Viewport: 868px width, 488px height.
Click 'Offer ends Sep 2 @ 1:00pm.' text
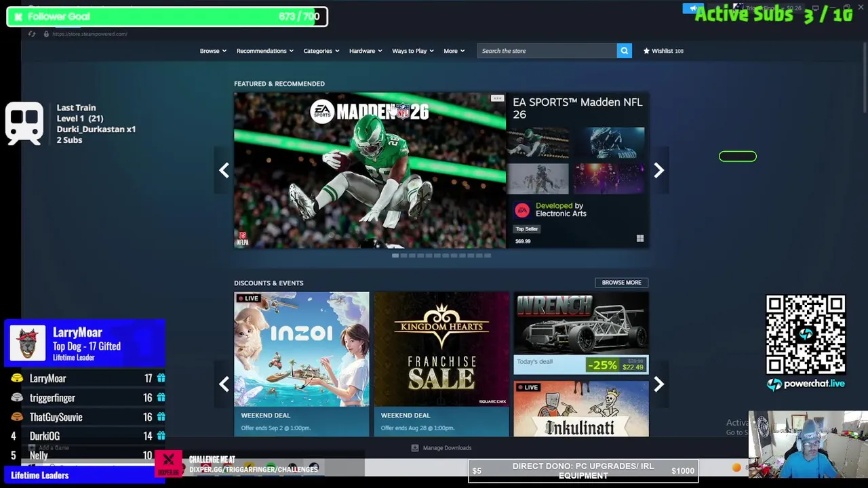click(276, 428)
